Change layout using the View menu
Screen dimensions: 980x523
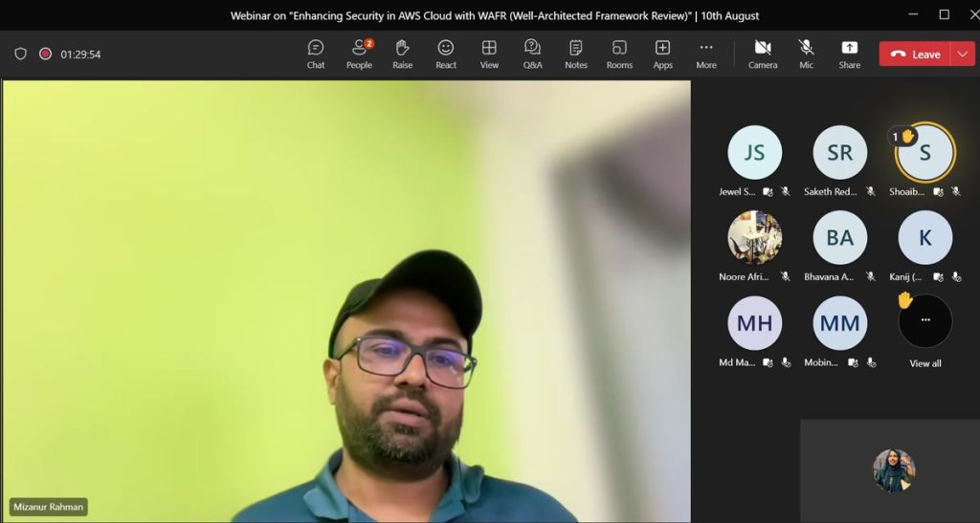click(489, 54)
